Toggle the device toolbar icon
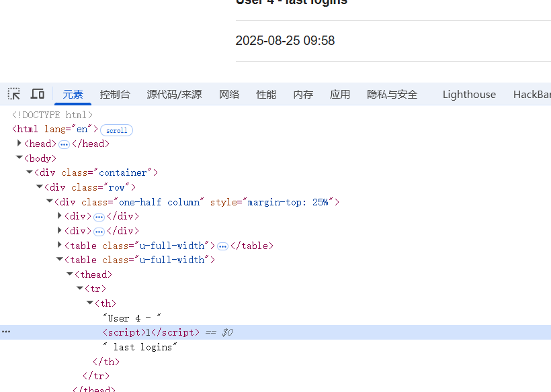The width and height of the screenshot is (551, 392). coord(37,94)
